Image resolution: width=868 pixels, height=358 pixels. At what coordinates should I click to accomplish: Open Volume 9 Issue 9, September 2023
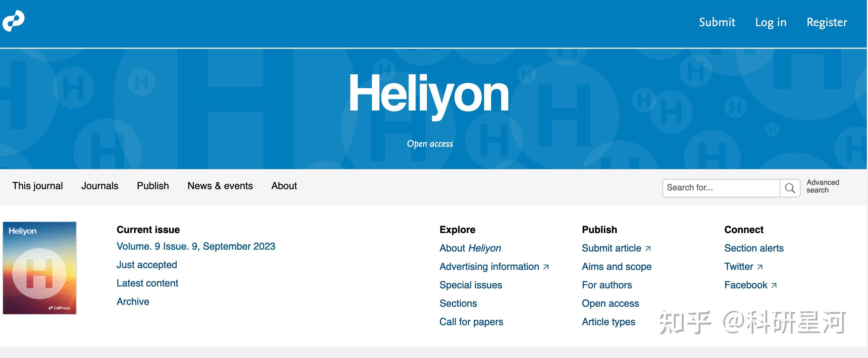(x=196, y=246)
